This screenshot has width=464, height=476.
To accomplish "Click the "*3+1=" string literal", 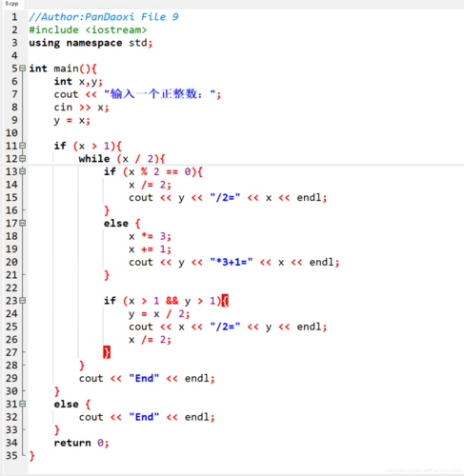I will click(232, 262).
